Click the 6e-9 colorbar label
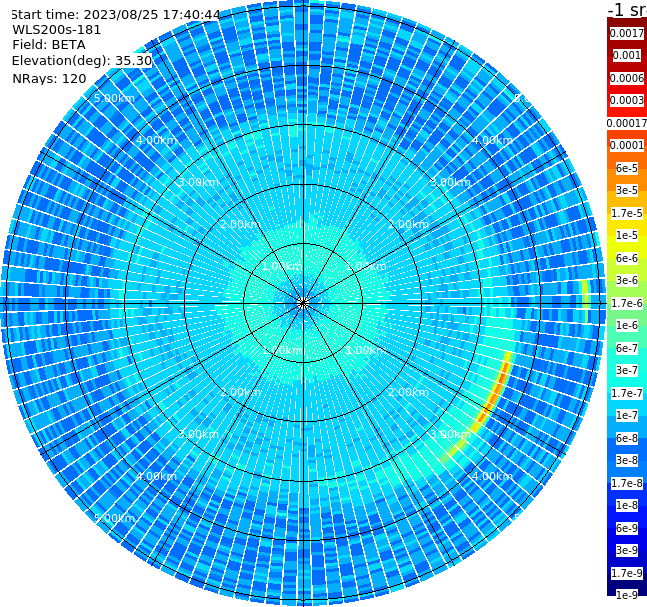The height and width of the screenshot is (607, 647). pos(627,528)
